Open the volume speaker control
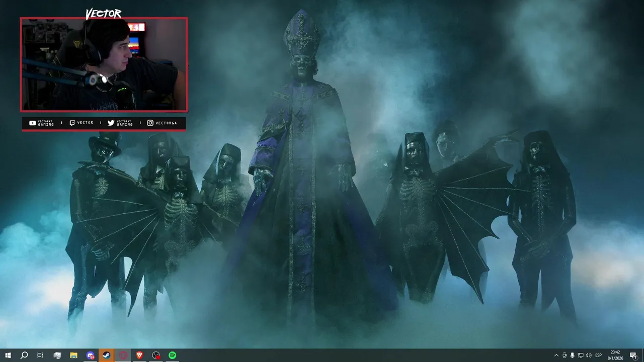644x362 pixels. point(589,355)
